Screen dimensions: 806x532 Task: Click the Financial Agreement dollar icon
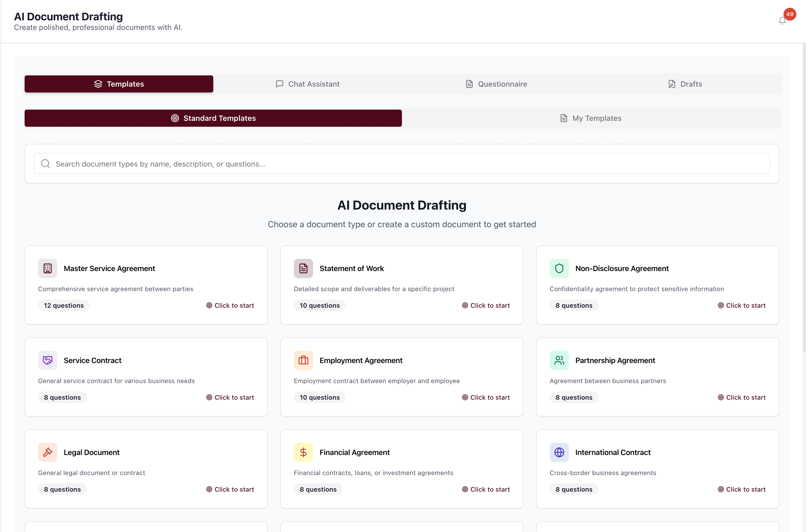303,452
